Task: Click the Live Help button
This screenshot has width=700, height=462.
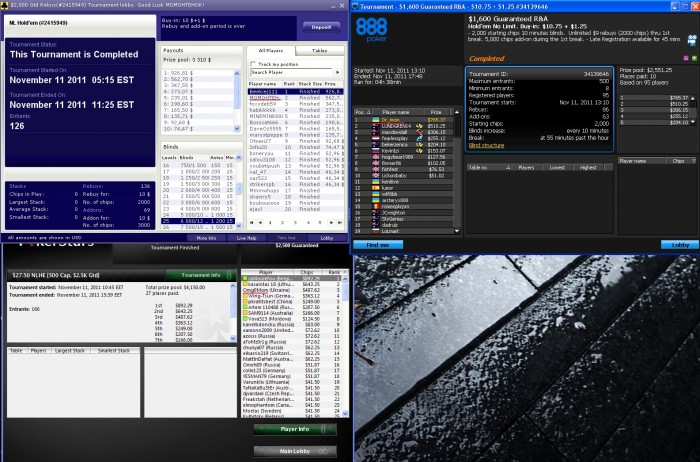Action: coord(246,238)
